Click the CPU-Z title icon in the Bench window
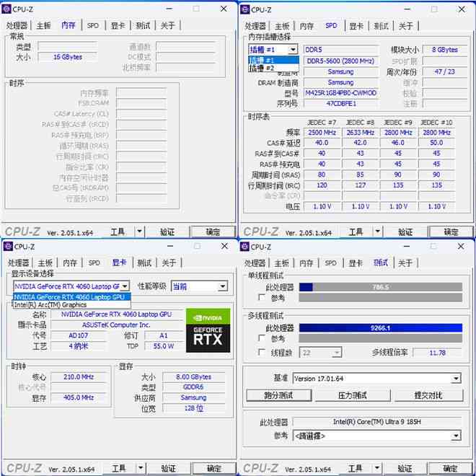 pos(244,247)
